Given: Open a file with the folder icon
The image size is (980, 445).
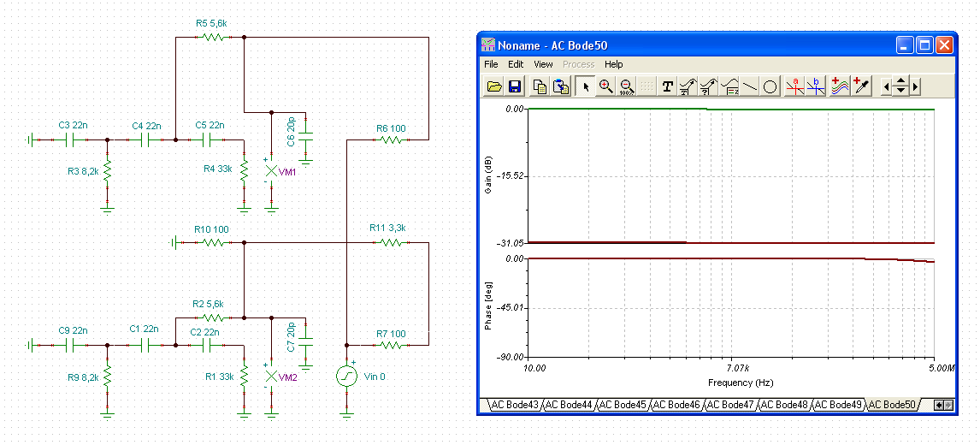Looking at the screenshot, I should (494, 87).
